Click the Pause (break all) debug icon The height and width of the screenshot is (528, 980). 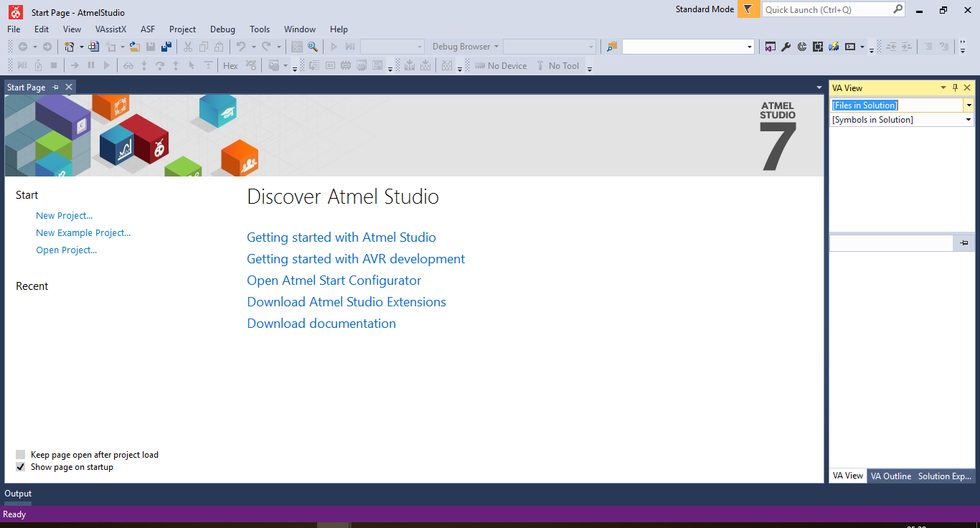(91, 66)
